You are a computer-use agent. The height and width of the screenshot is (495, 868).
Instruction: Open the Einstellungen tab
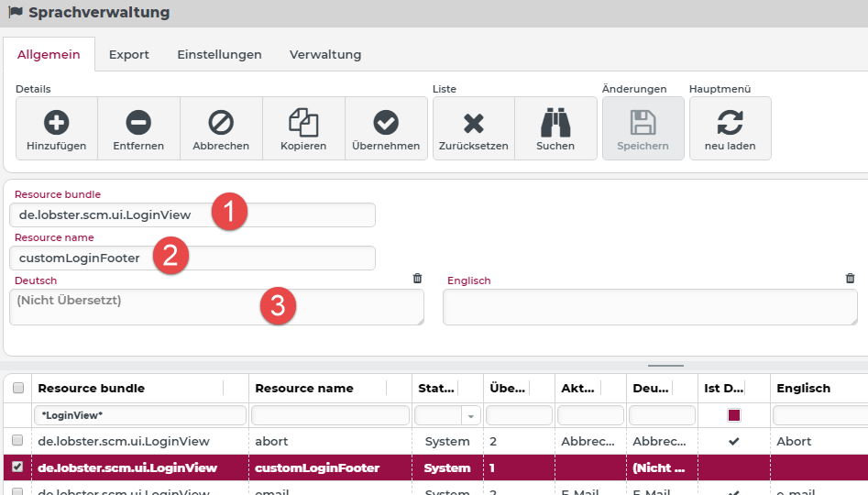(219, 55)
